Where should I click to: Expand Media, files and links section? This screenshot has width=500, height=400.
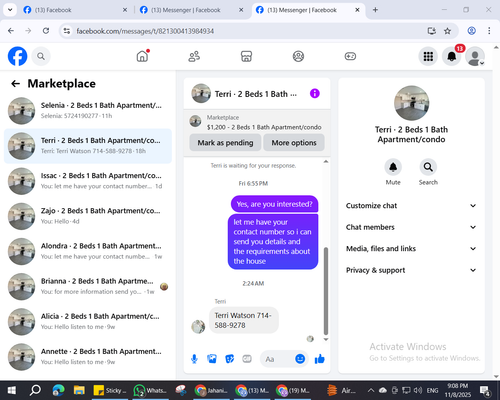(x=411, y=249)
